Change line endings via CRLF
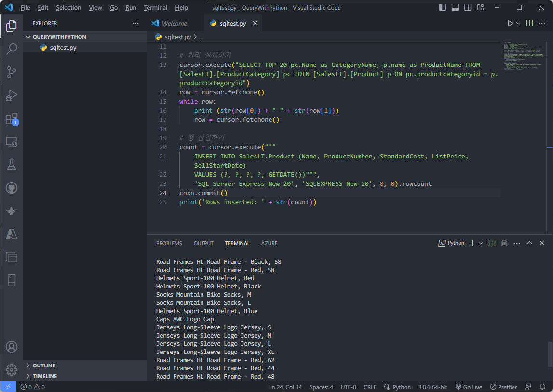 [x=370, y=387]
